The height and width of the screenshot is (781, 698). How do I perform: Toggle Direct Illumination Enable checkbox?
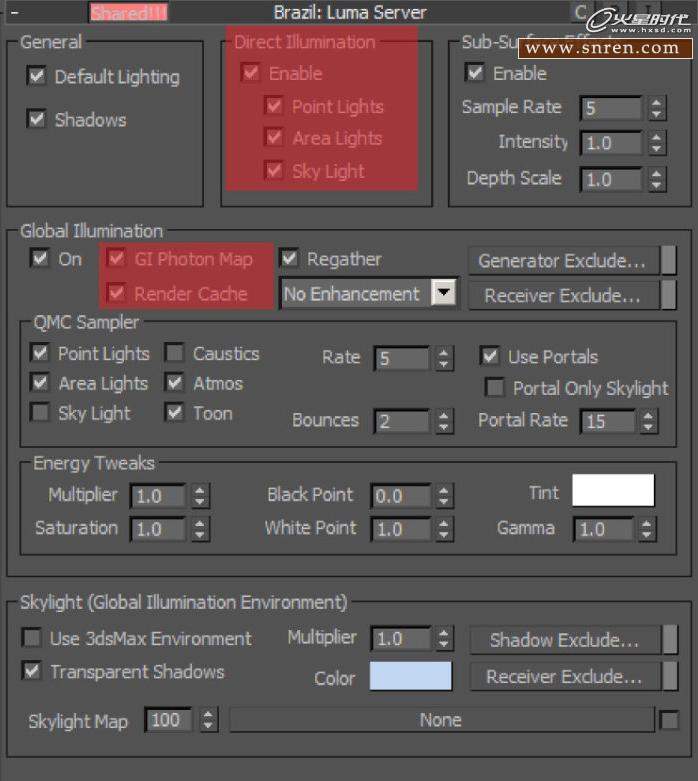[x=251, y=73]
